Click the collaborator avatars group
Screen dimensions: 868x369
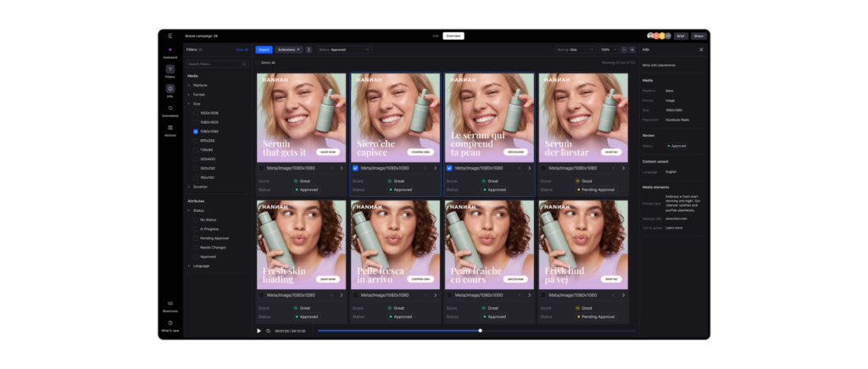[659, 36]
